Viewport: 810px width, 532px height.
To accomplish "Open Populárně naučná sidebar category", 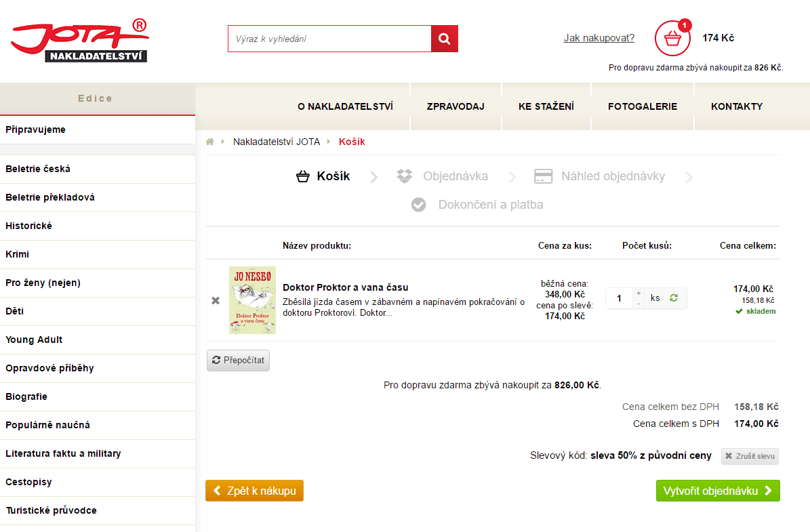I will (x=98, y=425).
